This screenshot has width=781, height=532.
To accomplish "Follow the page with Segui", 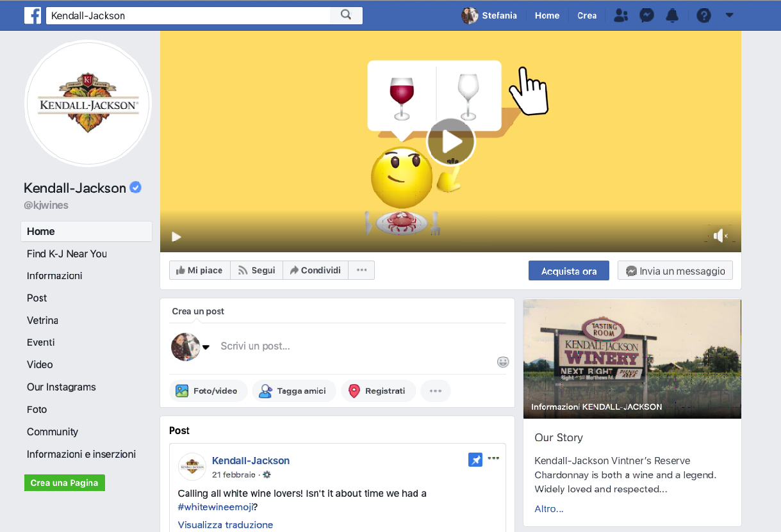I will [257, 270].
